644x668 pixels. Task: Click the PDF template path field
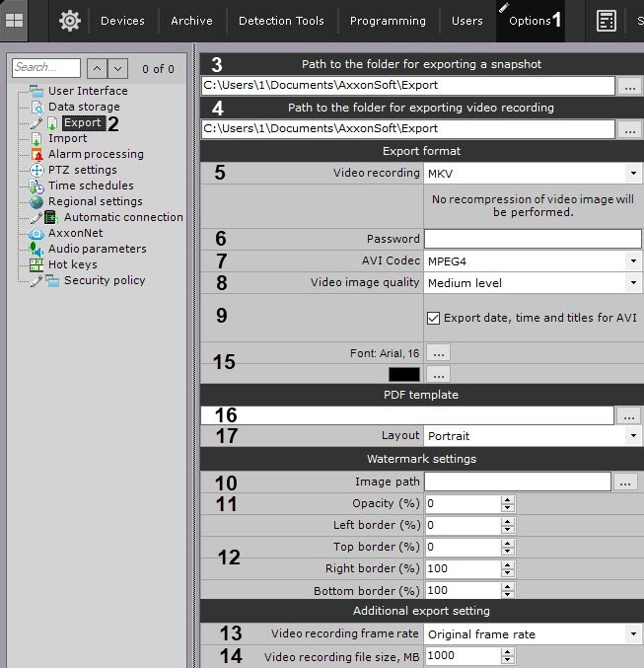tap(407, 415)
